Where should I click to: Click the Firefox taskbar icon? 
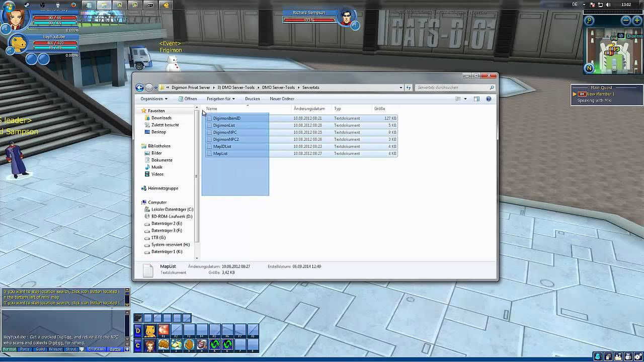click(x=73, y=5)
